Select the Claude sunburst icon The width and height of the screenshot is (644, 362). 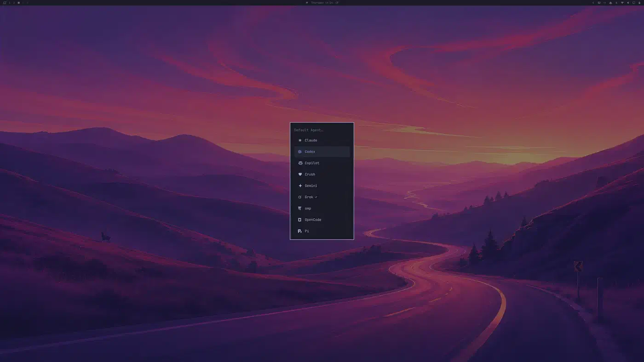tap(300, 140)
